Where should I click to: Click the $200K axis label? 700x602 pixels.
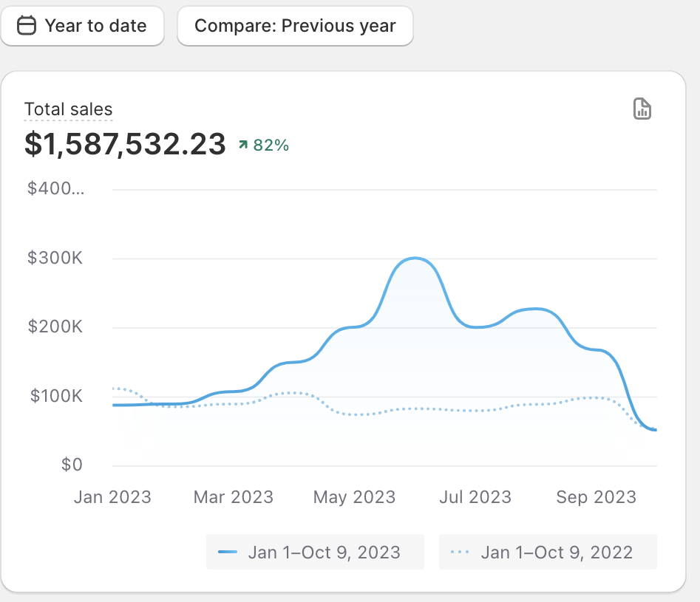coord(55,326)
